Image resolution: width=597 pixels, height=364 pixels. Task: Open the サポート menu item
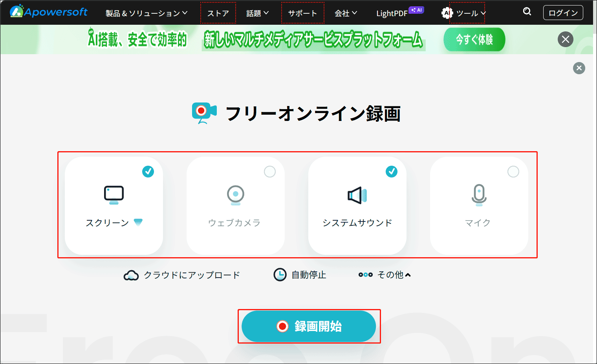tap(302, 13)
